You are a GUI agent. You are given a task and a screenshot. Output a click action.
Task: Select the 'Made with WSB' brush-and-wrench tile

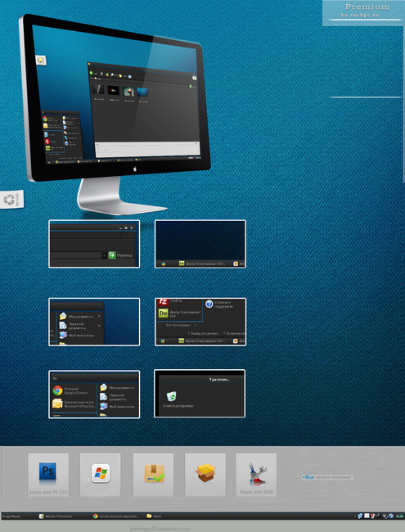click(x=256, y=475)
